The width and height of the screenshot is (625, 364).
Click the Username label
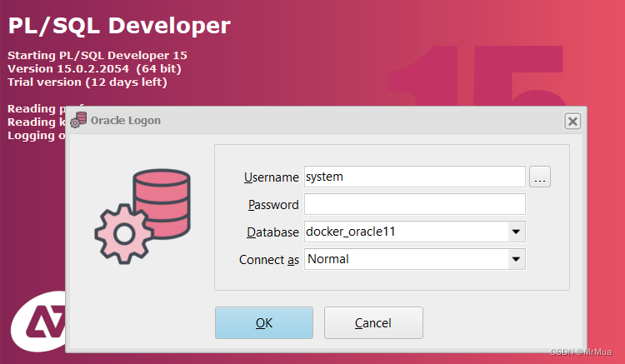pyautogui.click(x=272, y=177)
